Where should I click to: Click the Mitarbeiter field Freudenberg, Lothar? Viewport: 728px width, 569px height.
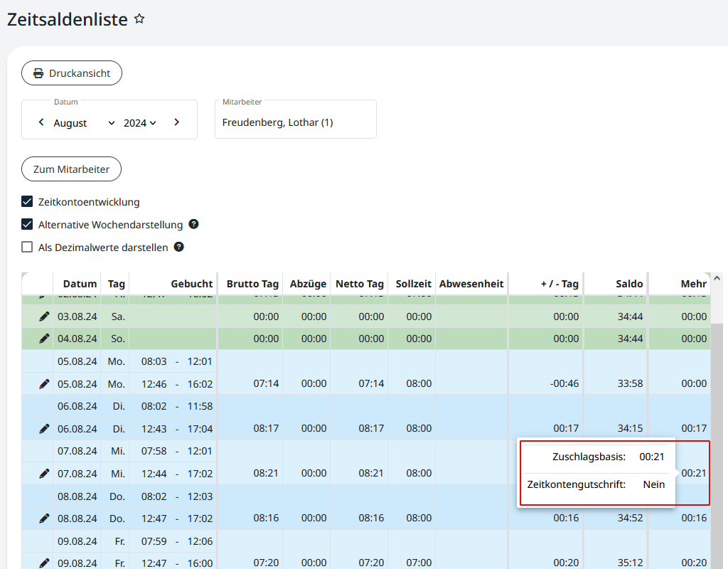click(x=295, y=122)
